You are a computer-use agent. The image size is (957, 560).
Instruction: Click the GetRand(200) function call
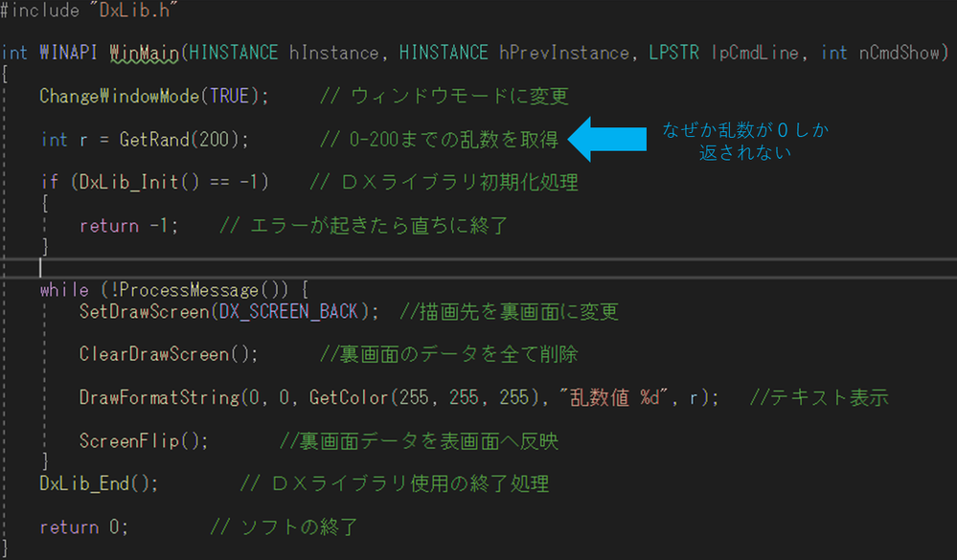[184, 140]
